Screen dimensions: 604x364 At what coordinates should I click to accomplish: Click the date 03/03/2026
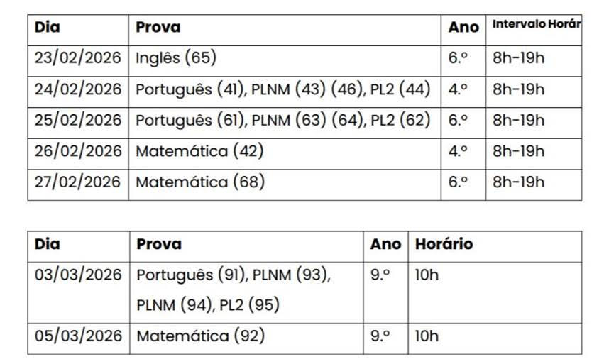[x=78, y=275]
